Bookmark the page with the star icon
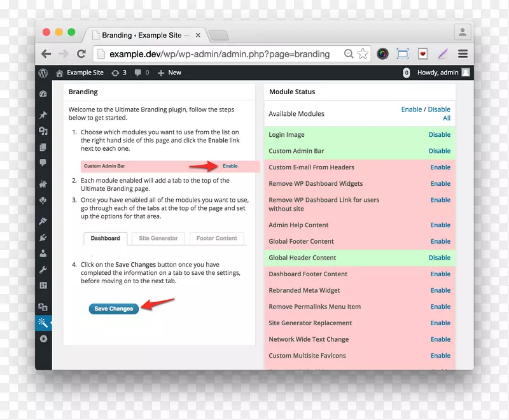The image size is (509, 420). pos(363,54)
